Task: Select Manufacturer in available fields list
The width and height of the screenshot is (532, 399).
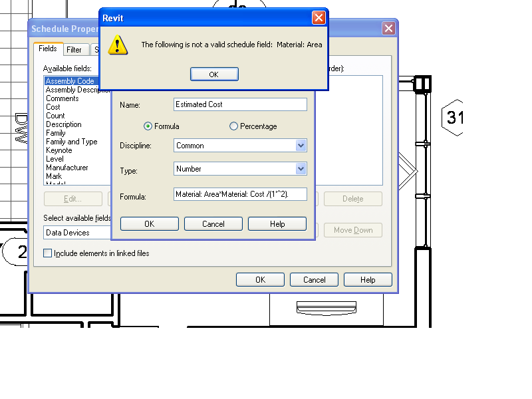Action: coord(67,168)
